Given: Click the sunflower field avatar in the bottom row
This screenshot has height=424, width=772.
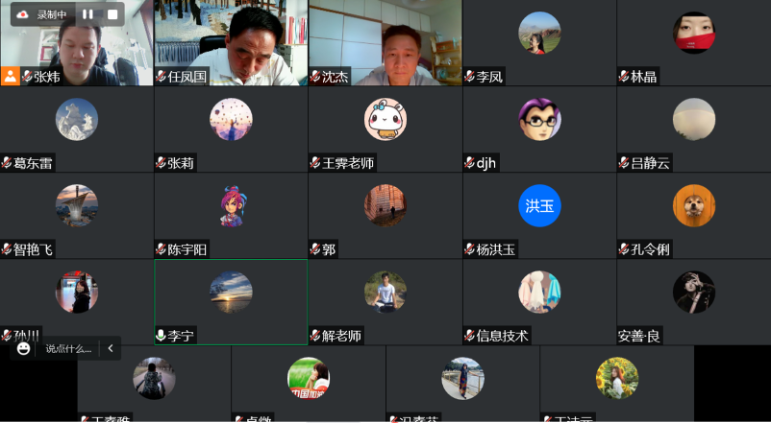Looking at the screenshot, I should click(617, 379).
